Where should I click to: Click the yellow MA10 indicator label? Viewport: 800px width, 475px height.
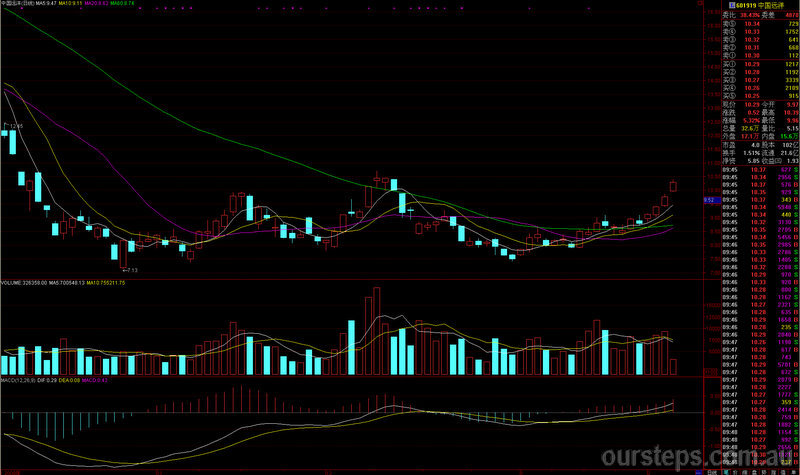70,3
